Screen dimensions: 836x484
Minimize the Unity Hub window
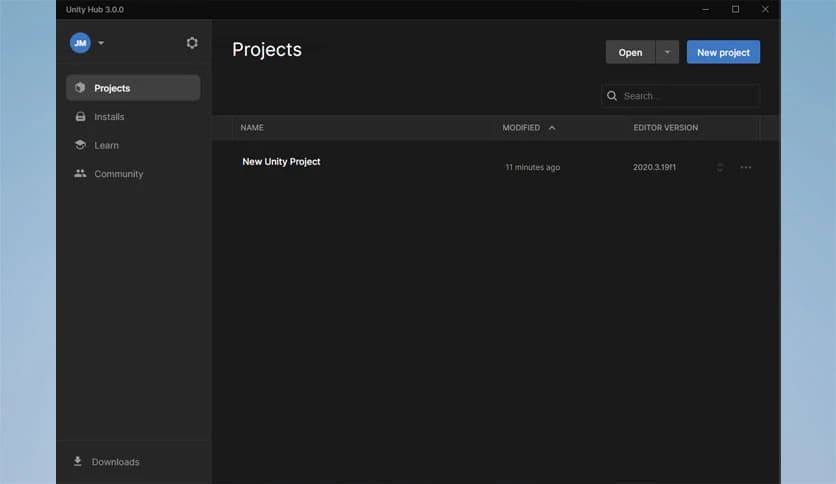pos(705,10)
